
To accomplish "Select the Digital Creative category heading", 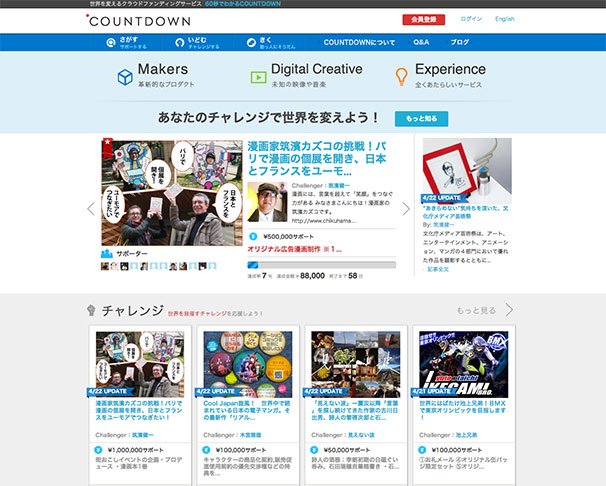I will [317, 69].
